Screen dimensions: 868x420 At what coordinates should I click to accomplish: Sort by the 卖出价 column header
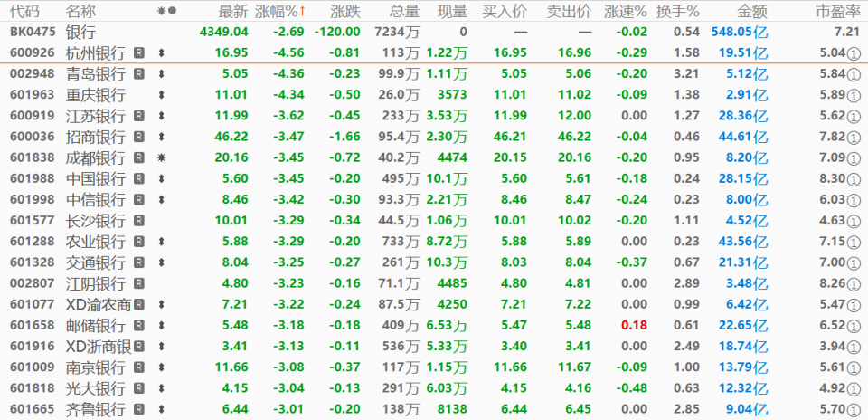(569, 11)
